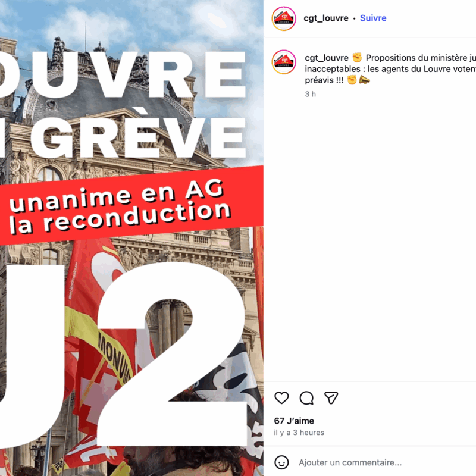Select the cgt_louvre avatar beside the caption
The image size is (476, 476).
284,62
